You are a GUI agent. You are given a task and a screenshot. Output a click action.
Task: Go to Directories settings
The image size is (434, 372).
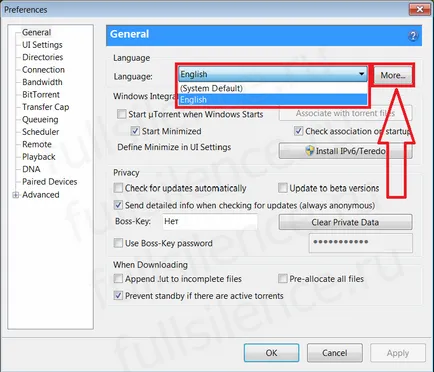pos(42,57)
